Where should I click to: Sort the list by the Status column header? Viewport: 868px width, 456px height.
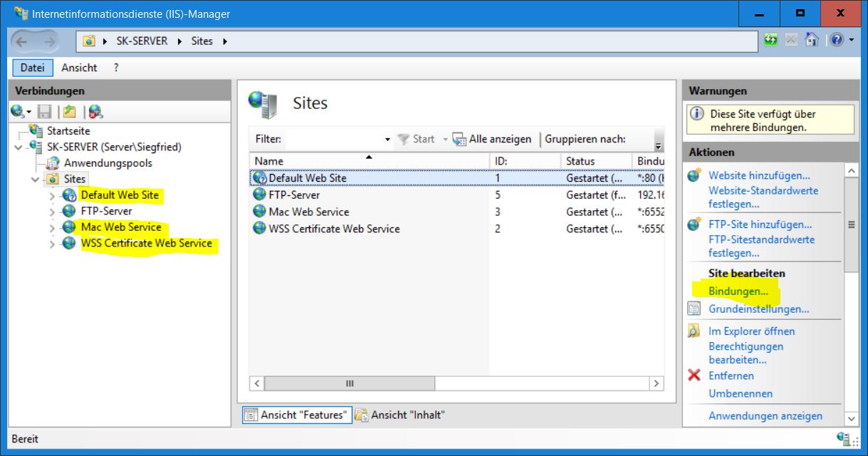(580, 161)
